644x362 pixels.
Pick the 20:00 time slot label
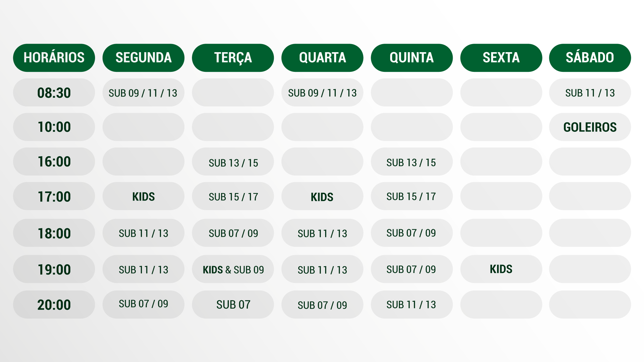pyautogui.click(x=54, y=305)
